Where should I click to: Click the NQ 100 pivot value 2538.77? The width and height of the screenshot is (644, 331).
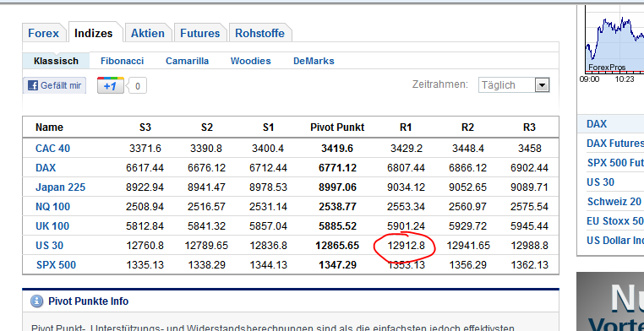(337, 206)
